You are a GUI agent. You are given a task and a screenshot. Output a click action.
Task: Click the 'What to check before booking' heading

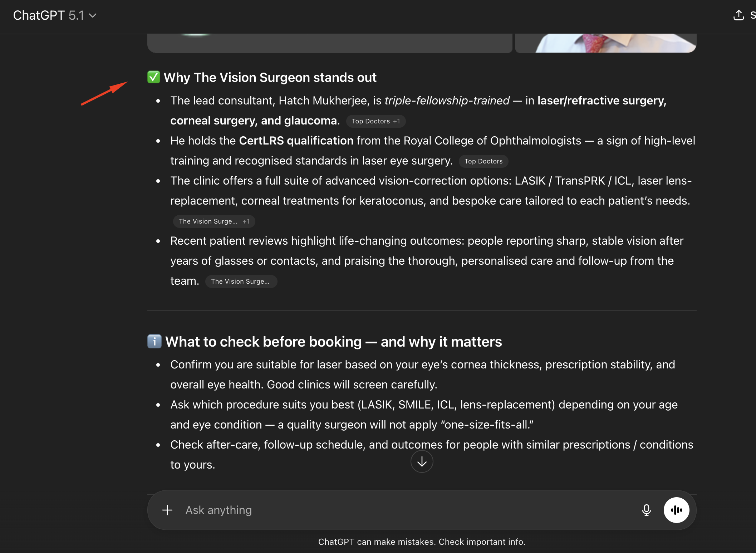click(x=333, y=342)
